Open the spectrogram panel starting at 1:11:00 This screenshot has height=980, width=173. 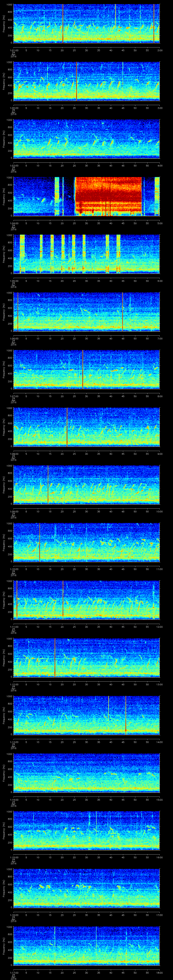click(x=87, y=600)
